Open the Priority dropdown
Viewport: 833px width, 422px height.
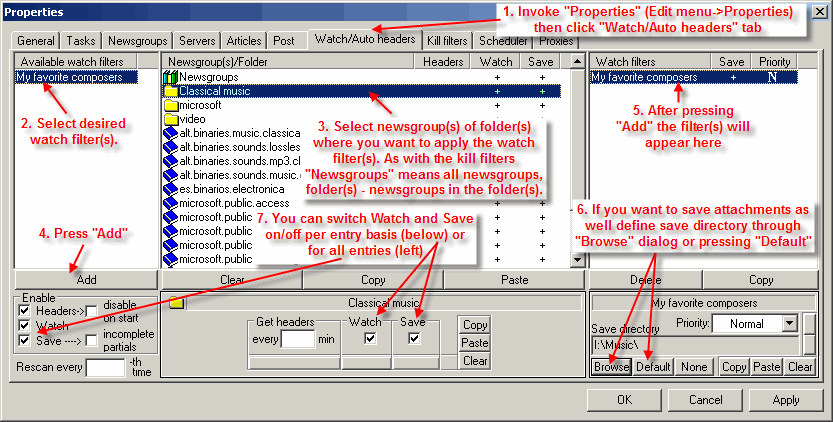(x=789, y=324)
